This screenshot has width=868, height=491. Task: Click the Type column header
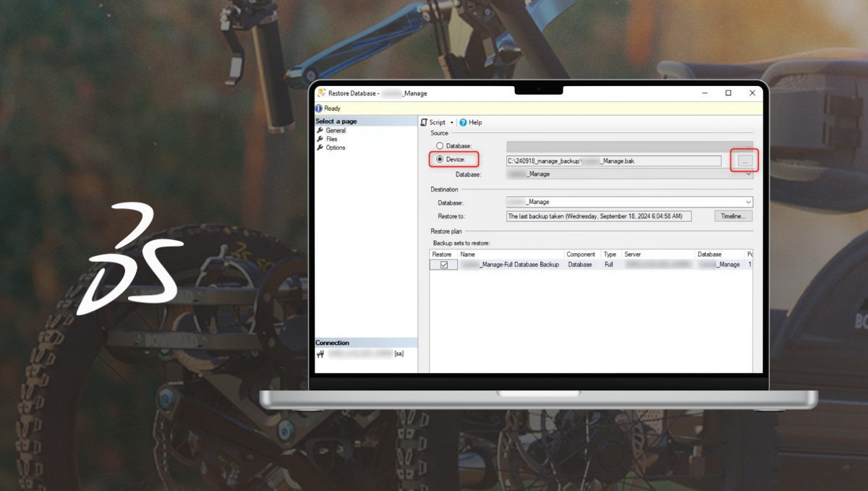click(610, 255)
